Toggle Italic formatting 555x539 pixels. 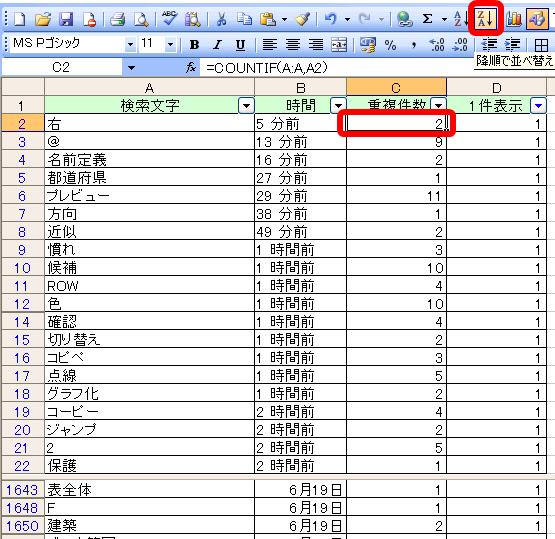[x=217, y=45]
